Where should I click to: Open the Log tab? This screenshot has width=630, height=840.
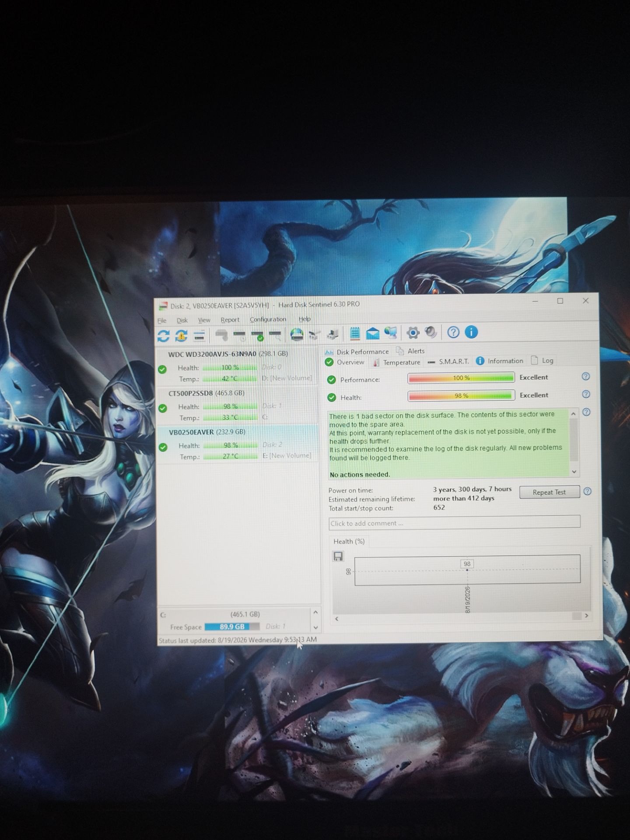(542, 360)
